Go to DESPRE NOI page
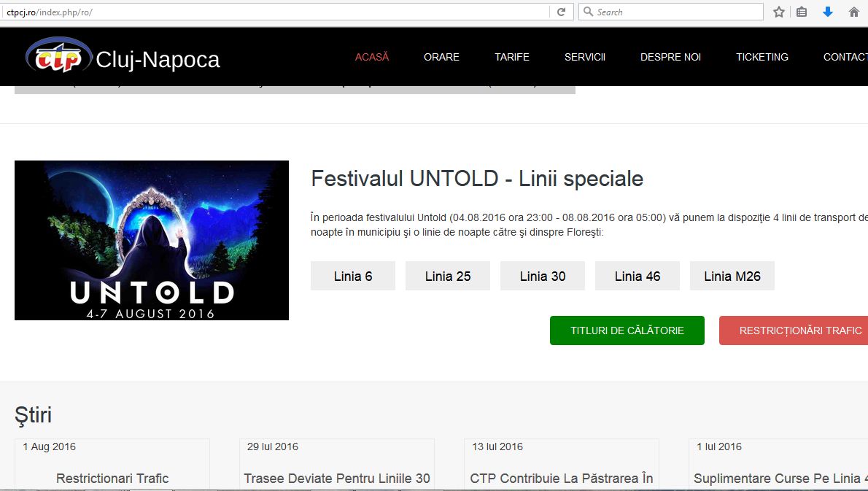Viewport: 868px width, 491px height. (x=670, y=57)
